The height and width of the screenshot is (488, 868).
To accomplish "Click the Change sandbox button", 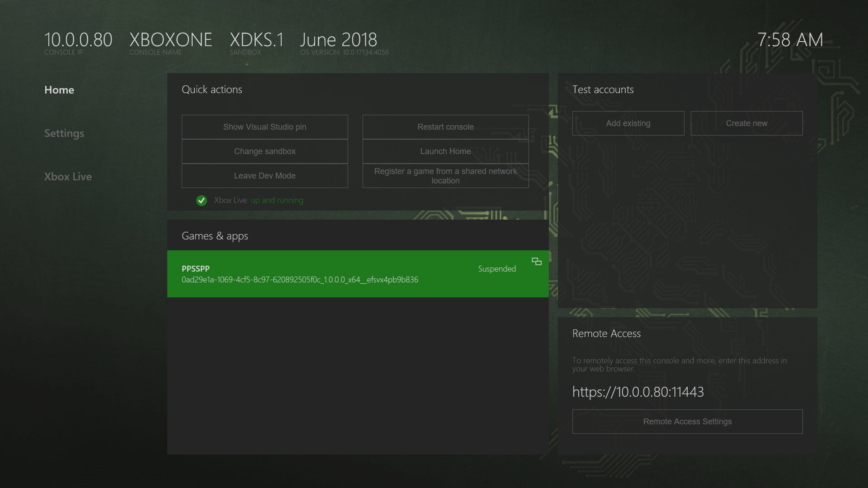I will pyautogui.click(x=264, y=151).
